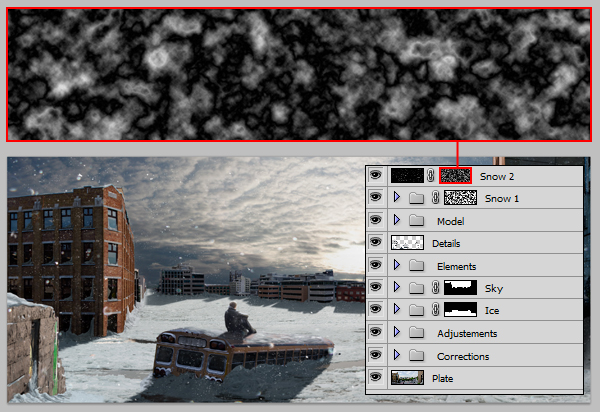
Task: Click the Ice group mask link icon
Action: (435, 309)
